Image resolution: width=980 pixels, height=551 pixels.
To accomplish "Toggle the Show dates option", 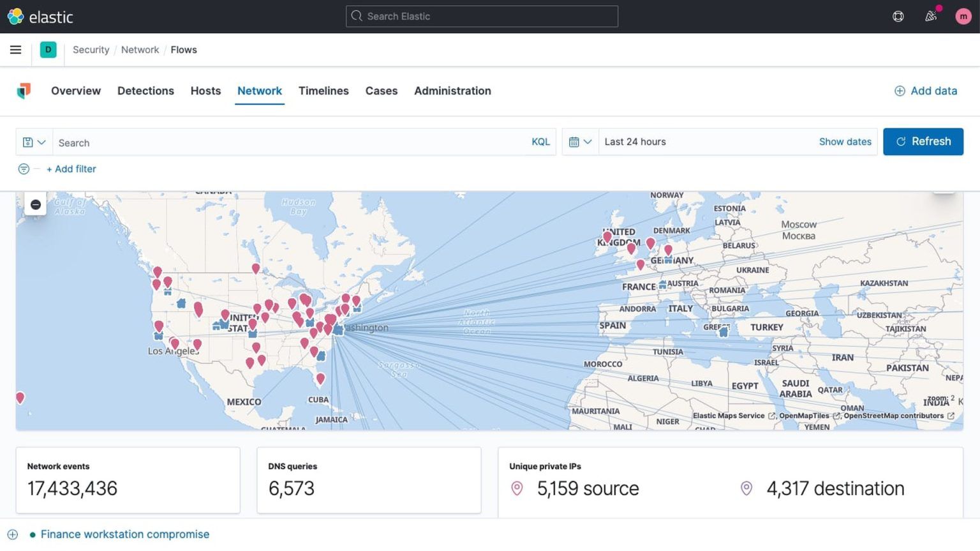I will point(845,142).
